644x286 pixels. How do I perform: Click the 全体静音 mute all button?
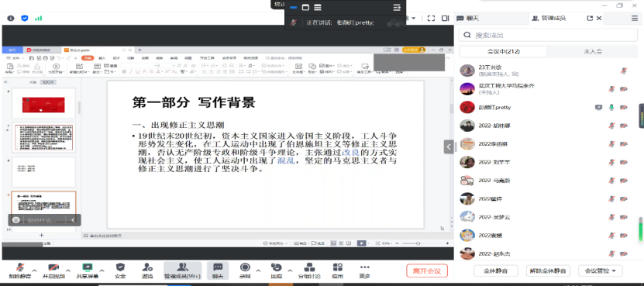pyautogui.click(x=496, y=270)
